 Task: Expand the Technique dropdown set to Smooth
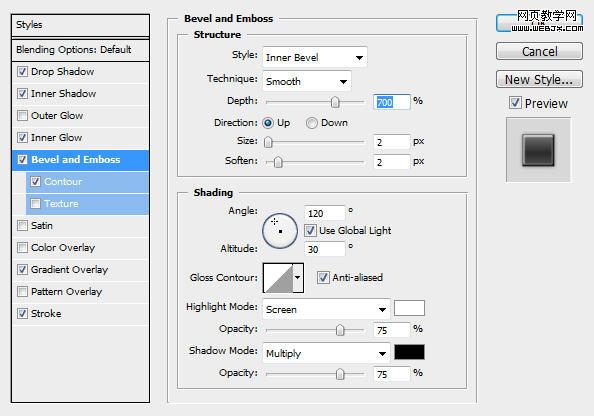pyautogui.click(x=307, y=81)
